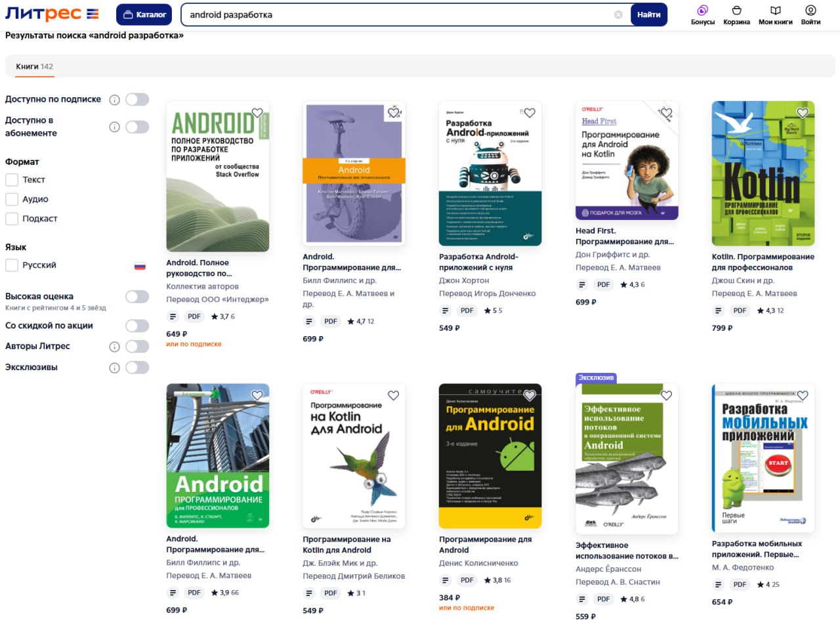The height and width of the screenshot is (636, 840).
Task: Favorite Программирование на Kotlin для Android
Action: tap(394, 395)
